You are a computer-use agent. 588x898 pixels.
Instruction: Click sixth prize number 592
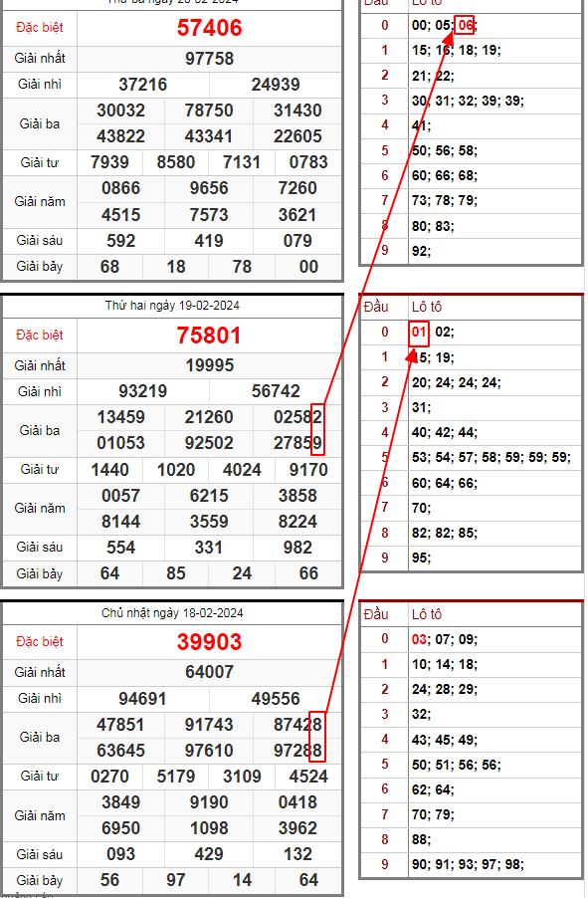click(120, 241)
